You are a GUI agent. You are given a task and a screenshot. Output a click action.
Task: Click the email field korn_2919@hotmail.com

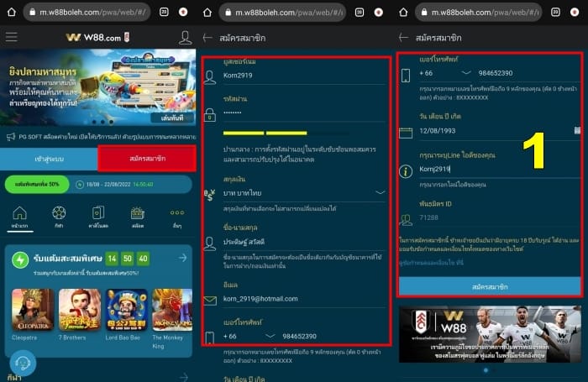tap(304, 299)
